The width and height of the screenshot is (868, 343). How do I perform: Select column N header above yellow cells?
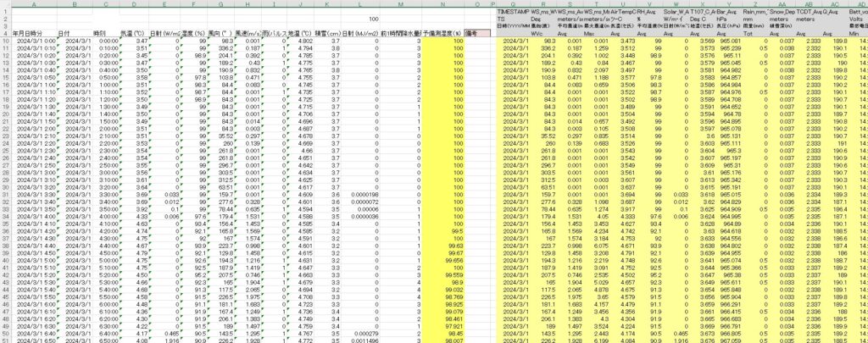(443, 4)
